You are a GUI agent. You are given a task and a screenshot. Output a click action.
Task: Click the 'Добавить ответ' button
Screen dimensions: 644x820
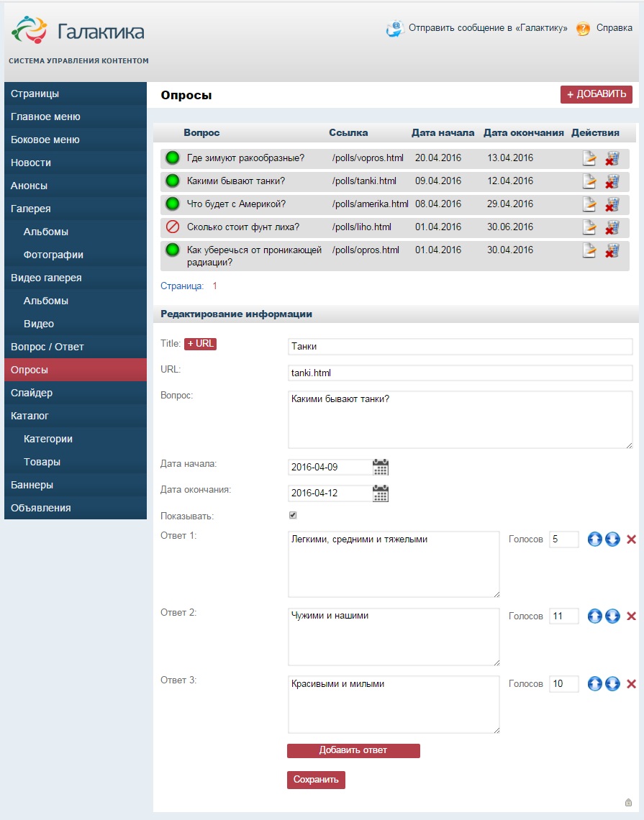pyautogui.click(x=353, y=750)
